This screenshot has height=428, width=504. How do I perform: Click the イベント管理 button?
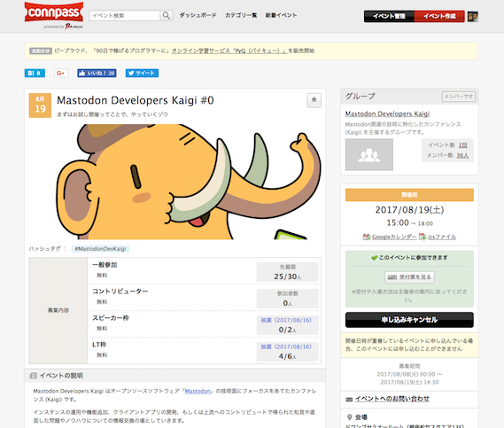pyautogui.click(x=389, y=16)
